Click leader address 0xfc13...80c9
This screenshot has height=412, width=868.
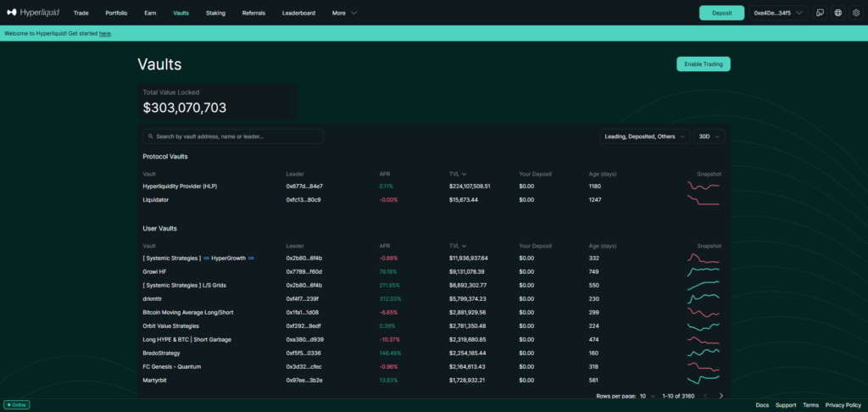point(303,200)
